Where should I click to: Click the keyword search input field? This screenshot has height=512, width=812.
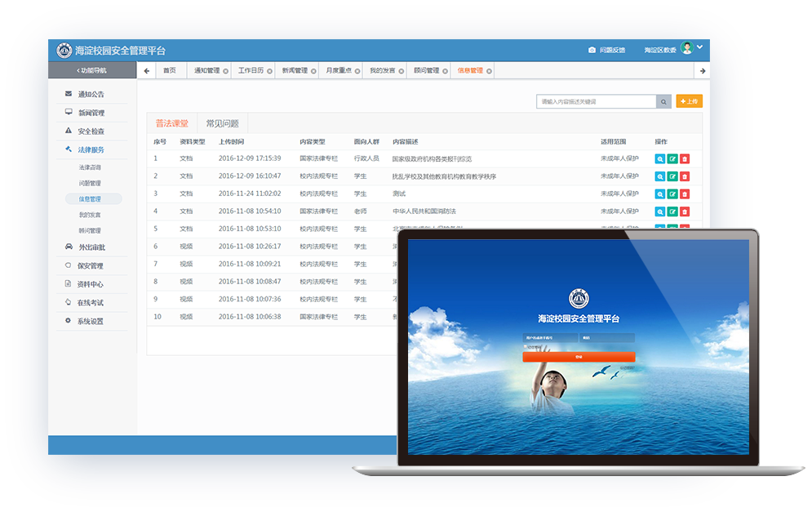tap(596, 101)
